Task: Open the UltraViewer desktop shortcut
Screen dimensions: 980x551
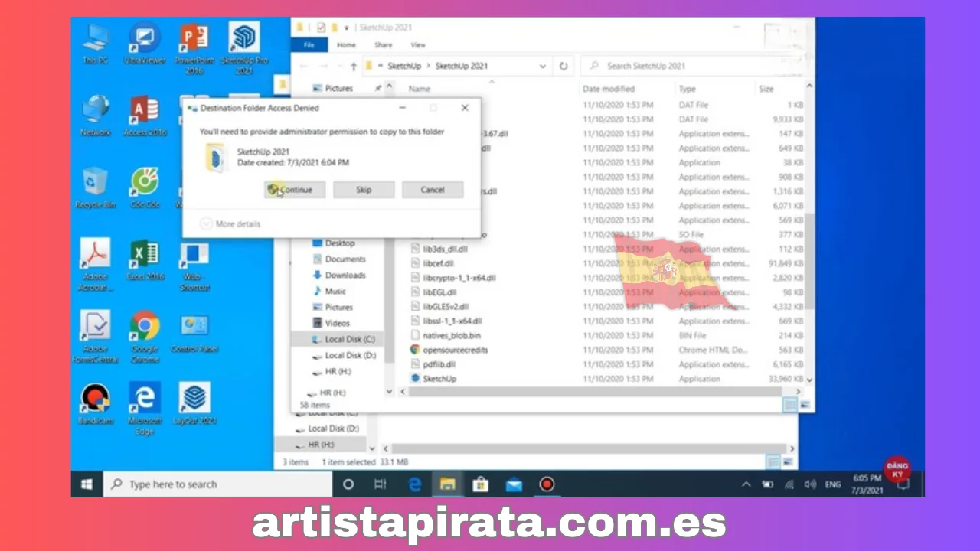Action: click(145, 44)
